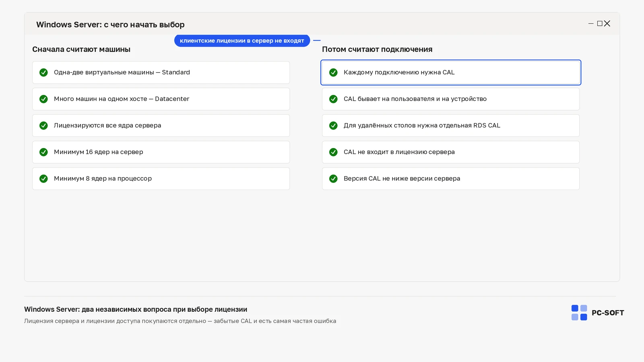Image resolution: width=644 pixels, height=362 pixels.
Task: Choose the 'Минимум 16 ядер на сервер' row
Action: [x=161, y=152]
